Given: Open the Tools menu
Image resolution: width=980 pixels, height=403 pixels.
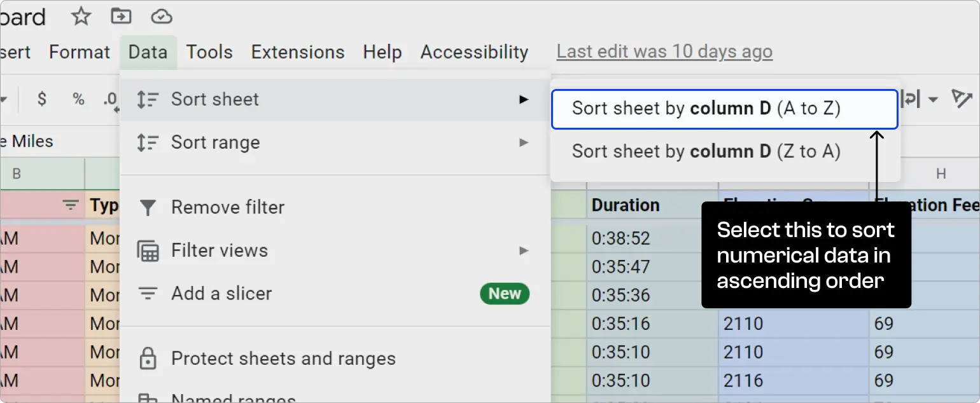Looking at the screenshot, I should click(x=209, y=52).
